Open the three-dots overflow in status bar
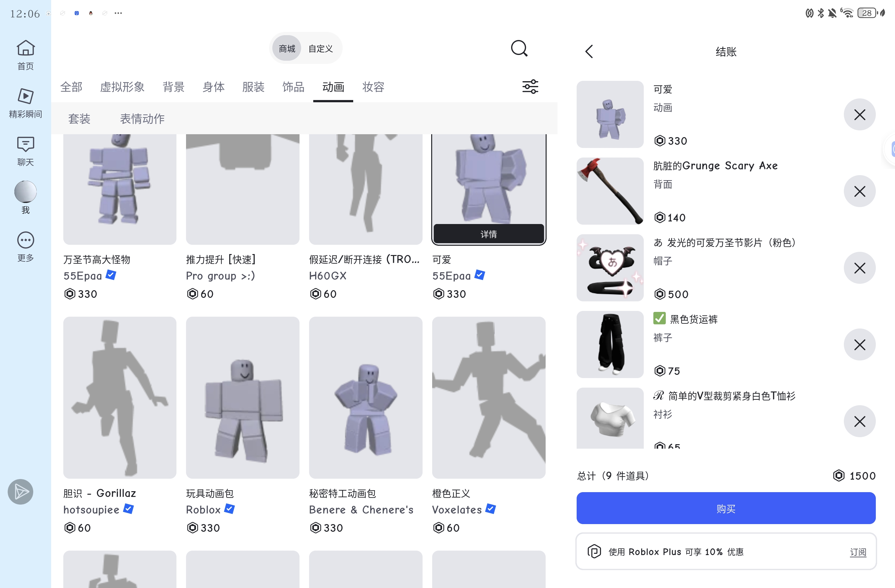Image resolution: width=895 pixels, height=588 pixels. (118, 13)
